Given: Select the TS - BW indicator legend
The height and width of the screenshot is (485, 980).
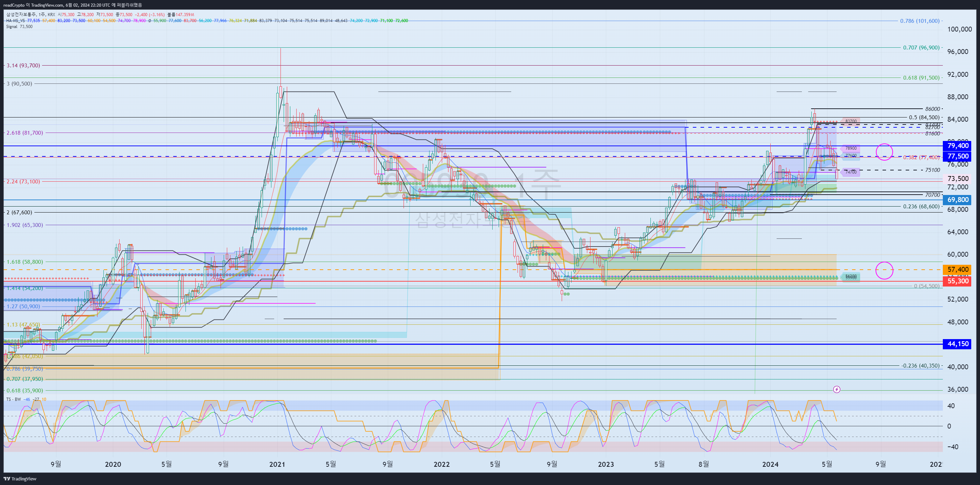Looking at the screenshot, I should [13, 399].
